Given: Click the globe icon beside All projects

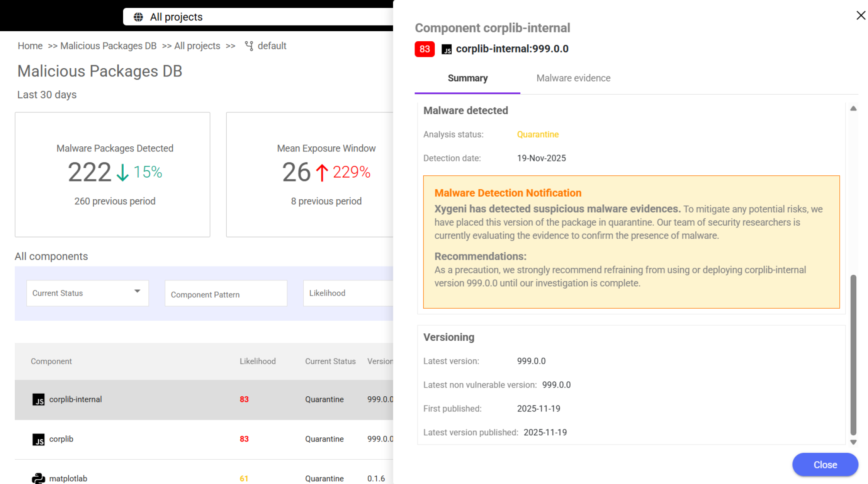Looking at the screenshot, I should pyautogui.click(x=138, y=17).
